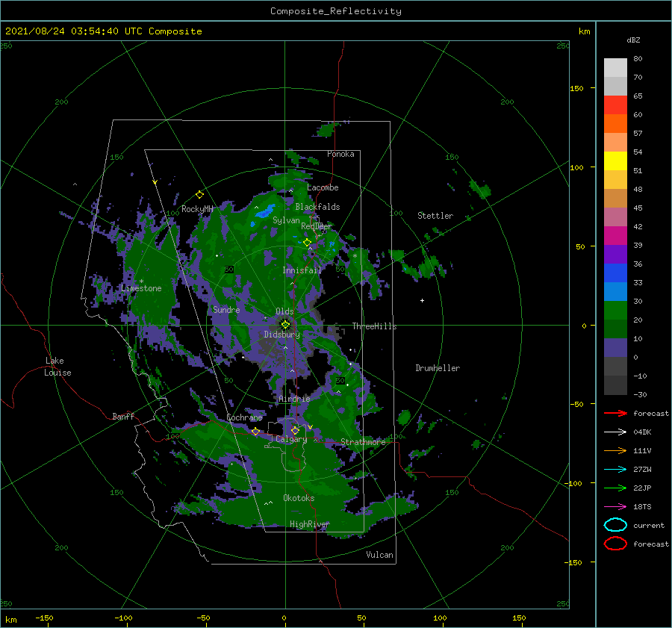Image resolution: width=672 pixels, height=628 pixels.
Task: Select the darkest gray -10 to -30 swatch
Action: (615, 385)
